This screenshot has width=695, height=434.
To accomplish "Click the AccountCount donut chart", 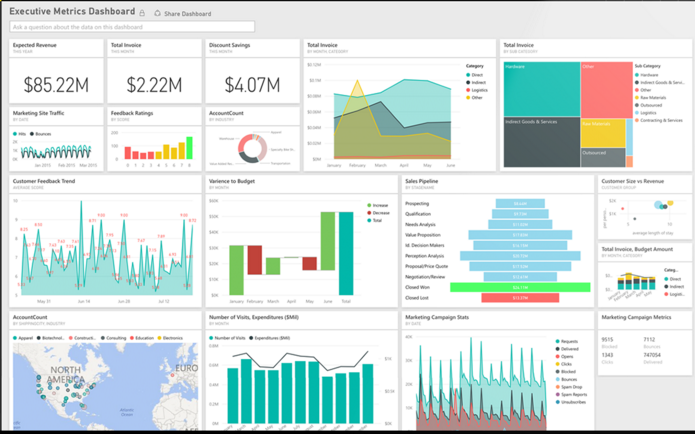I will [x=251, y=148].
